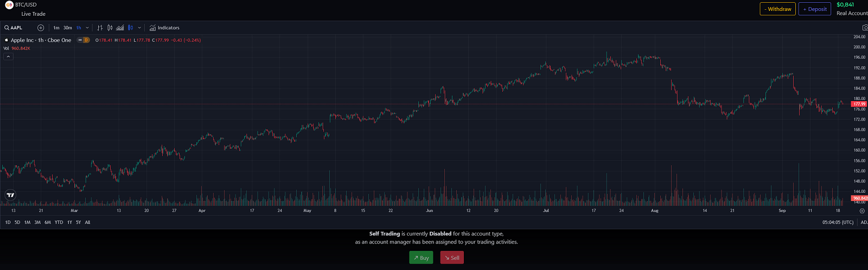
Task: Switch to the hollow candles chart style
Action: (110, 28)
